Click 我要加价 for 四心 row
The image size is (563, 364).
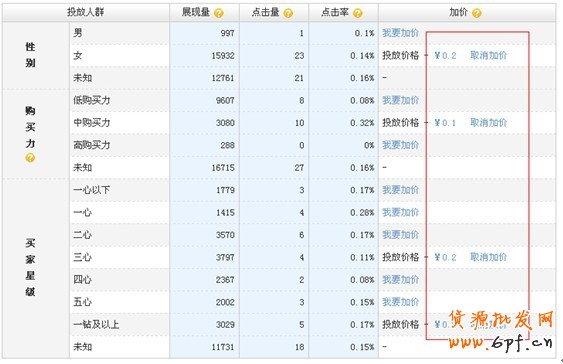click(400, 280)
